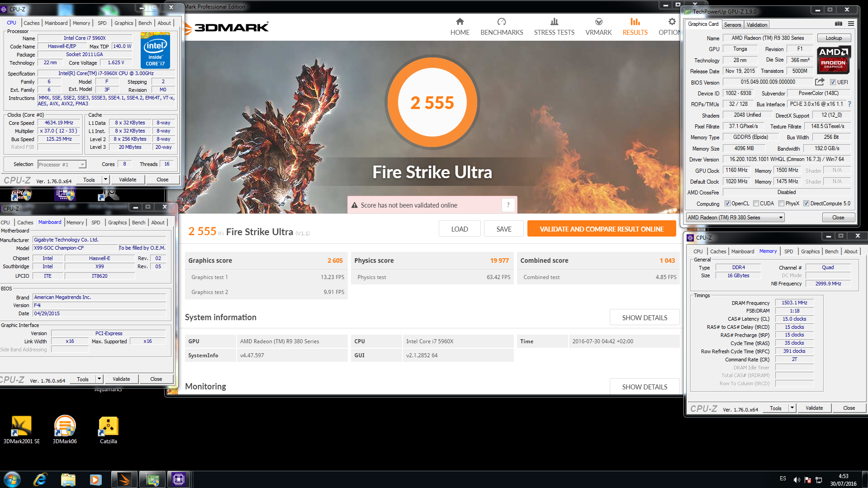Click the GPU-Z screenshot camera icon
The width and height of the screenshot is (868, 488).
[838, 24]
